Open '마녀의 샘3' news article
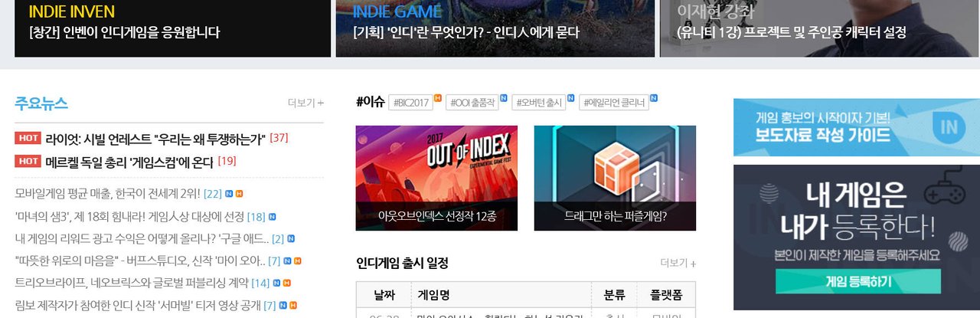Viewport: 980px width, 318px height. click(x=129, y=217)
